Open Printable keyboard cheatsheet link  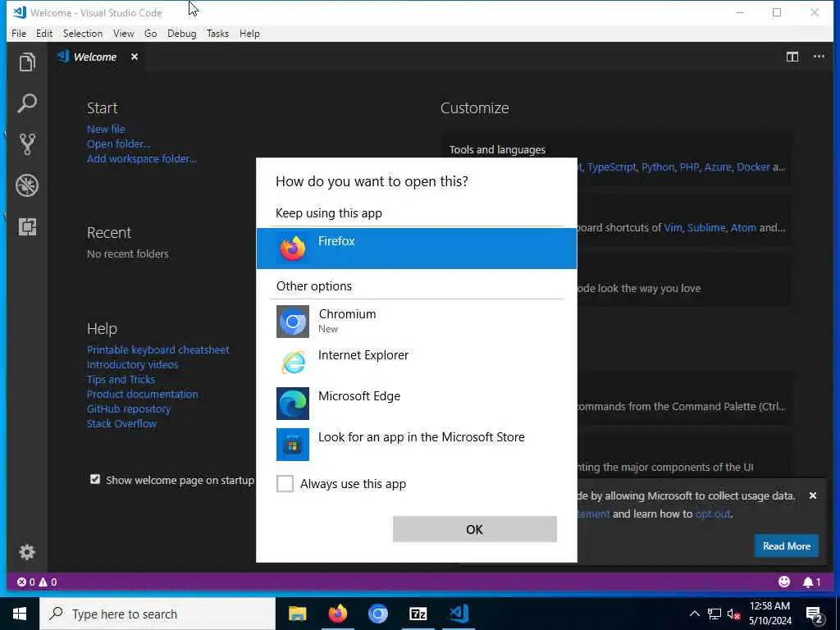(x=158, y=349)
